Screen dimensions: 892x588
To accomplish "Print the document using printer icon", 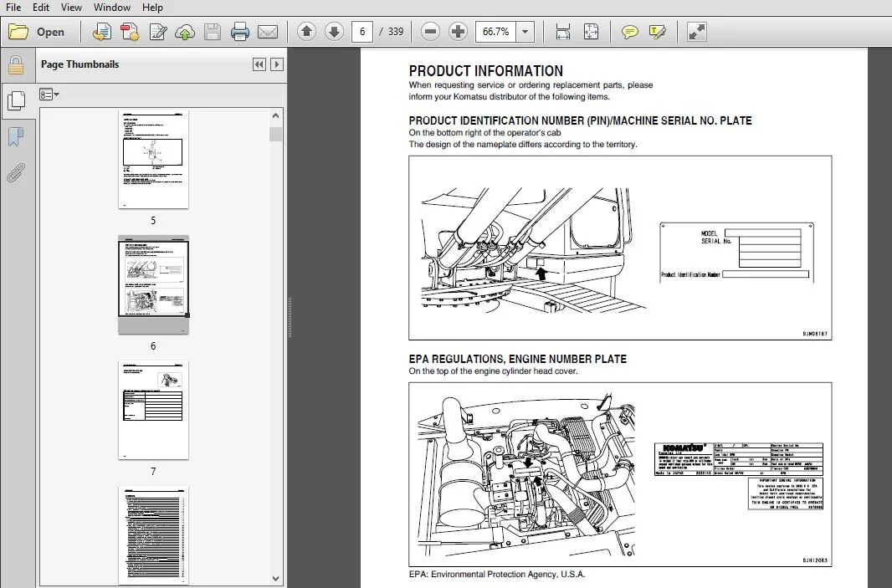I will tap(239, 32).
